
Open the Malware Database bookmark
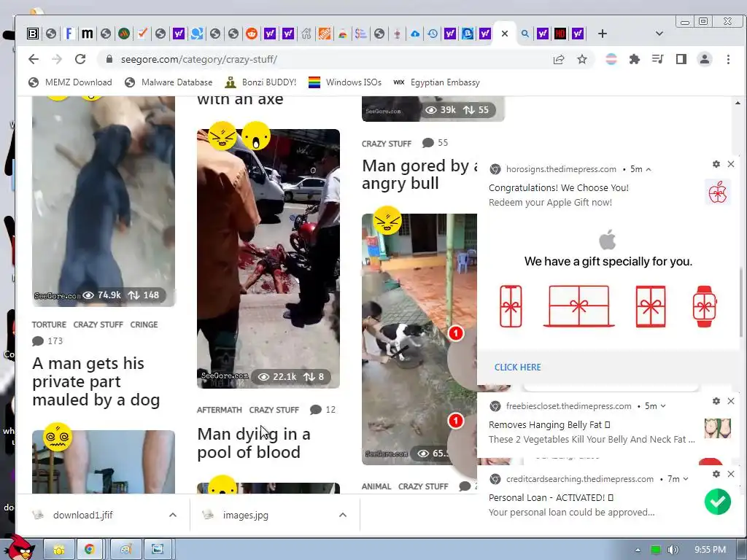pyautogui.click(x=169, y=82)
